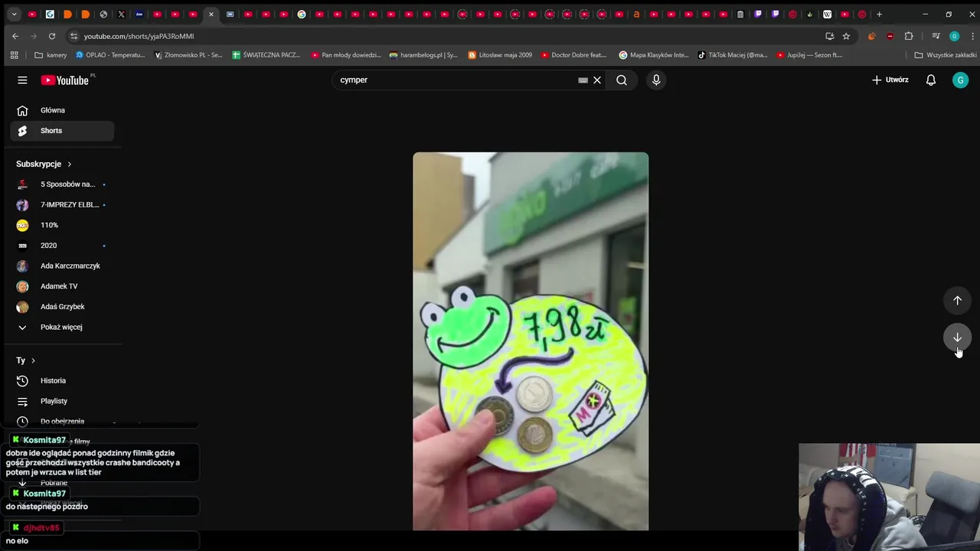Screen dimensions: 980x551
Task: Switch to the Allegro orange 'a' tab
Action: (x=636, y=14)
